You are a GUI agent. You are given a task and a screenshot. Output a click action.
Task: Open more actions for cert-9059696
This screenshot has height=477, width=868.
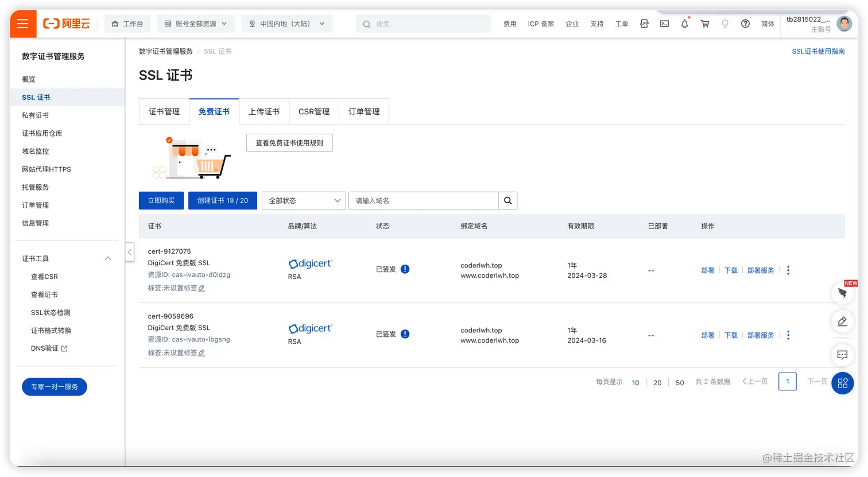(788, 335)
